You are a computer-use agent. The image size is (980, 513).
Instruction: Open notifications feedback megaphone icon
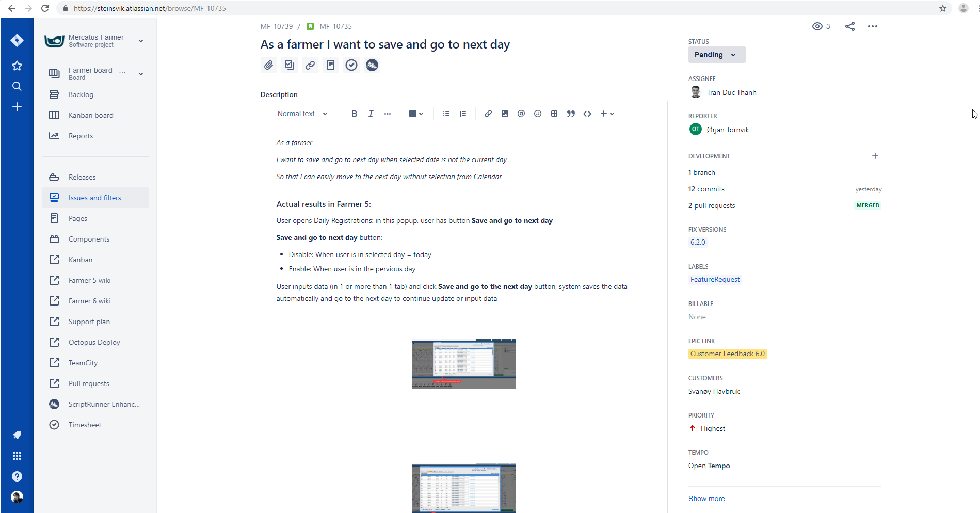pos(17,435)
